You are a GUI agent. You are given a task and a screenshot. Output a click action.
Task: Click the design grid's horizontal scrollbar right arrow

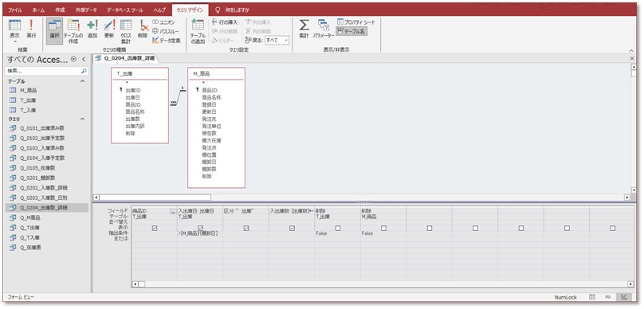(x=630, y=284)
